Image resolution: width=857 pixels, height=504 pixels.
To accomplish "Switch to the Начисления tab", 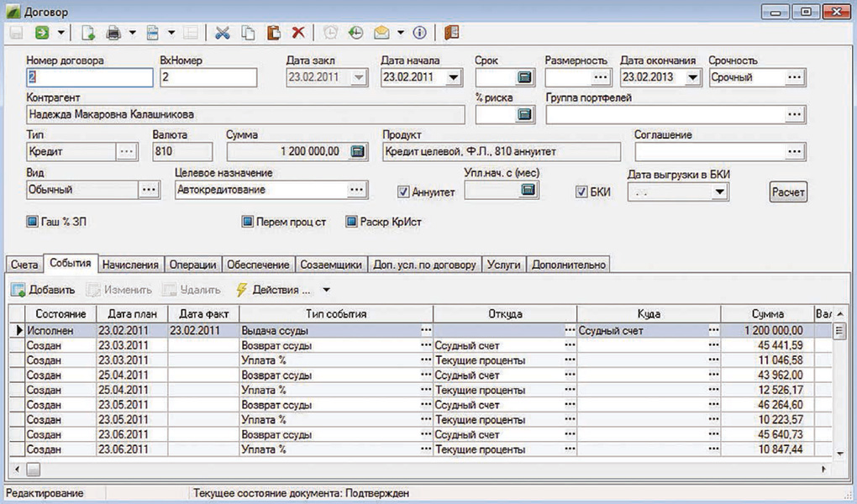I will click(x=130, y=265).
